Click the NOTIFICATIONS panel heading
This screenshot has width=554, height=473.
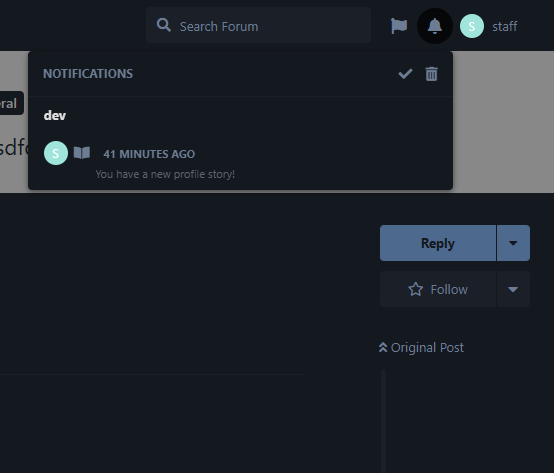click(88, 73)
